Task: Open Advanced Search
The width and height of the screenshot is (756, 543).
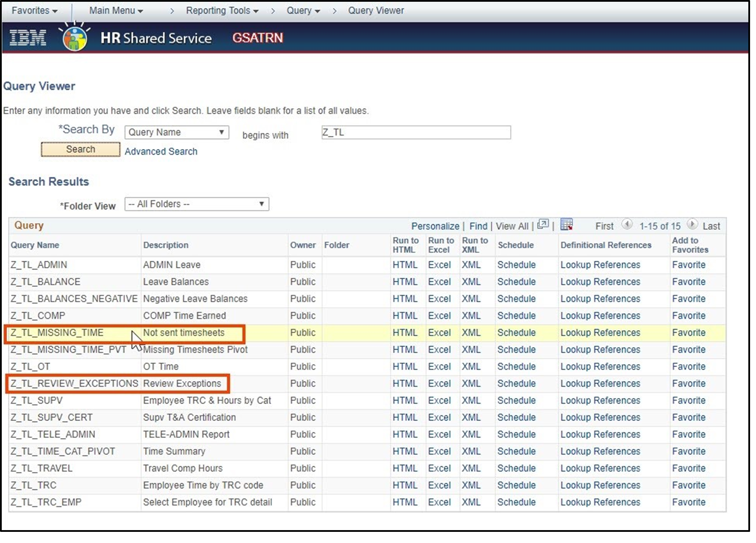Action: 161,151
